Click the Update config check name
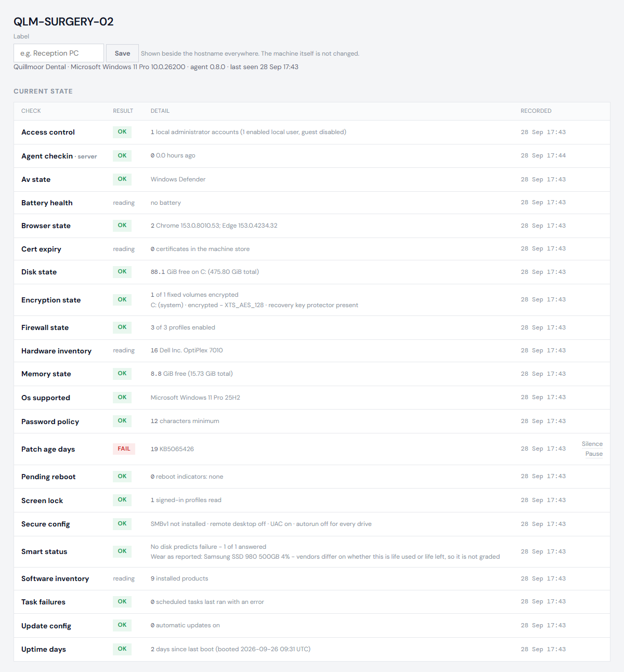 pos(46,626)
